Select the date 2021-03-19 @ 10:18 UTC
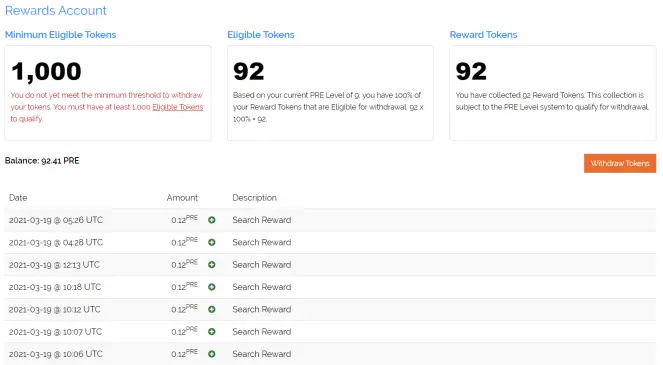Image resolution: width=663 pixels, height=365 pixels. coord(55,287)
